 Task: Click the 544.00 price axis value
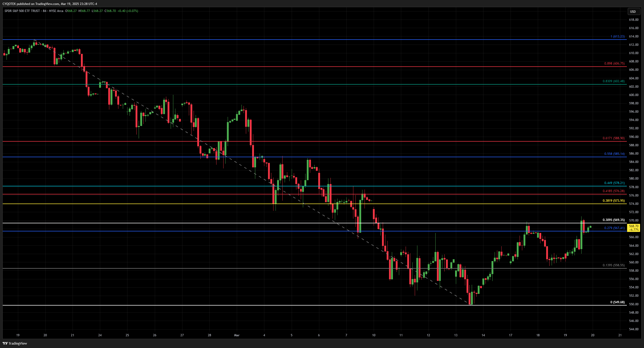coord(634,329)
